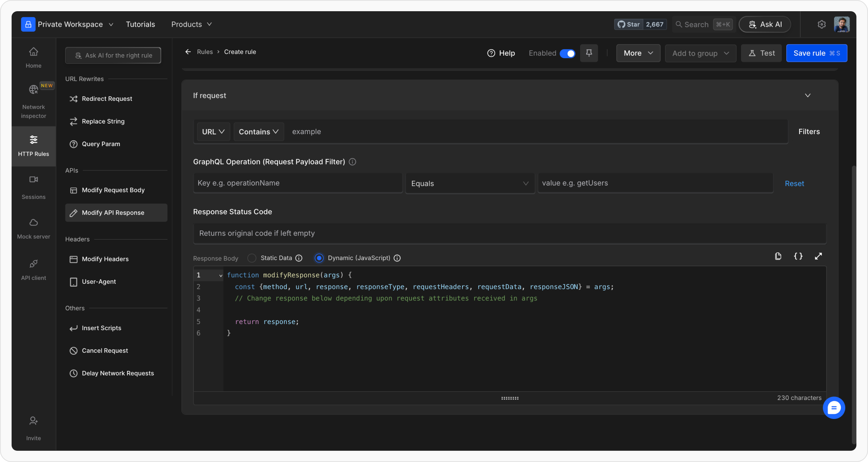Open the chat support bubble
868x462 pixels.
point(834,408)
